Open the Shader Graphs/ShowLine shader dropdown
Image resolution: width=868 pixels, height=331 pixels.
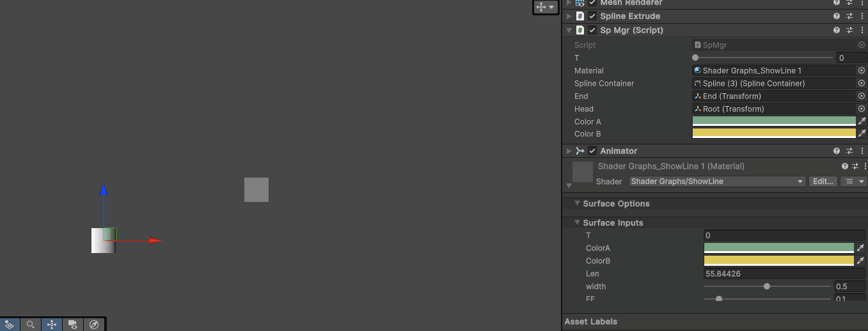717,181
